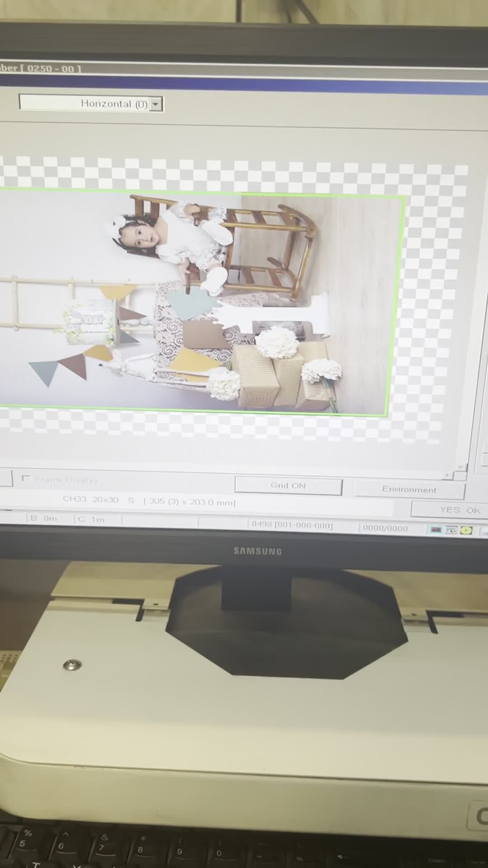Open the Environment settings button

pyautogui.click(x=409, y=489)
